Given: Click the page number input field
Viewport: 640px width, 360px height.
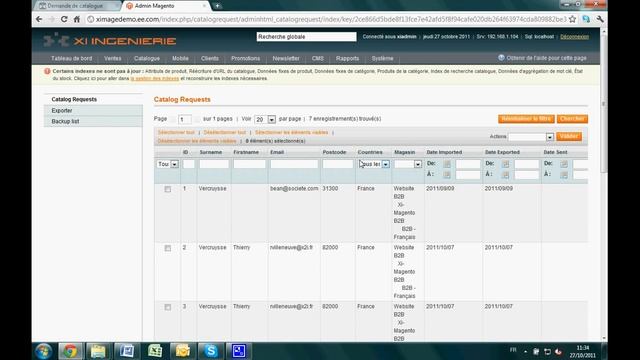Looking at the screenshot, I should (x=185, y=119).
